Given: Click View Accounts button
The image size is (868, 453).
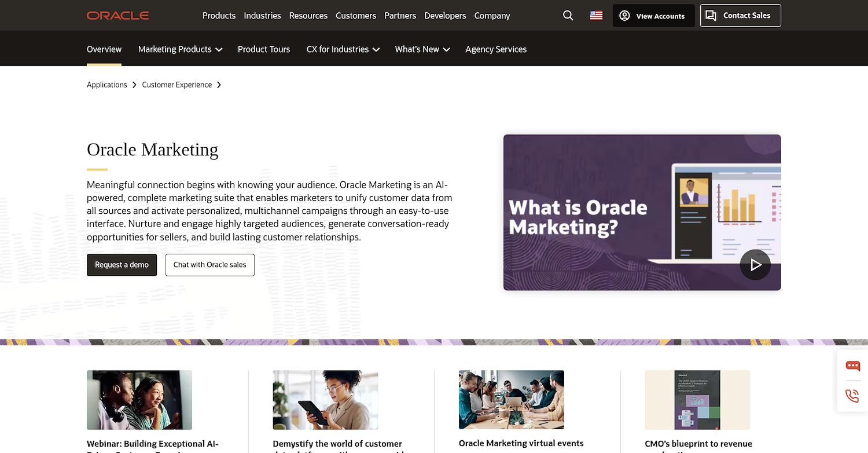Looking at the screenshot, I should 654,16.
